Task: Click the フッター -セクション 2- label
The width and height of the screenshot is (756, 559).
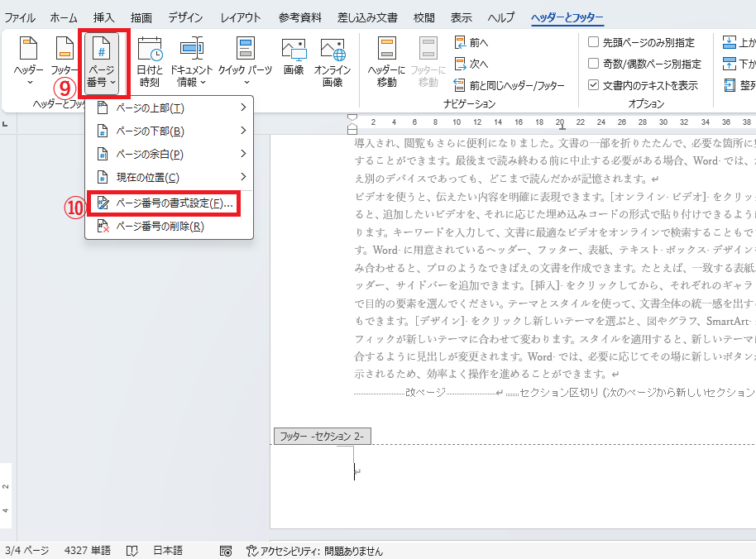Action: (322, 436)
